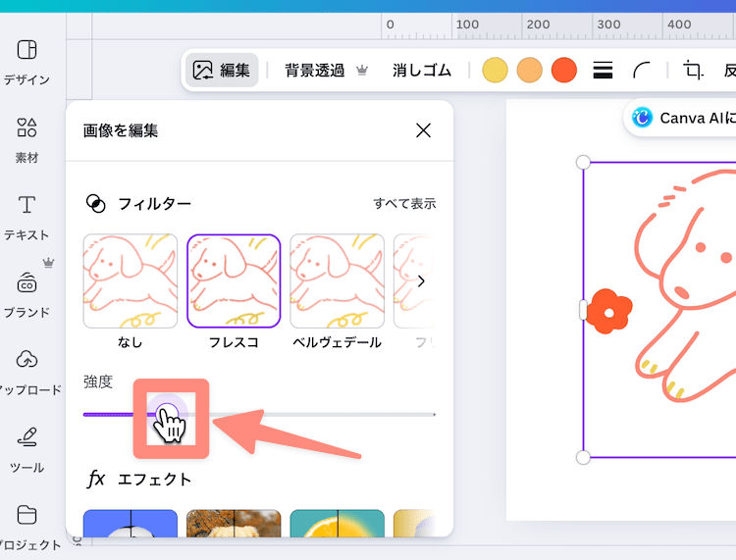Pick the yellow color swatch
The height and width of the screenshot is (560, 736).
tap(495, 71)
